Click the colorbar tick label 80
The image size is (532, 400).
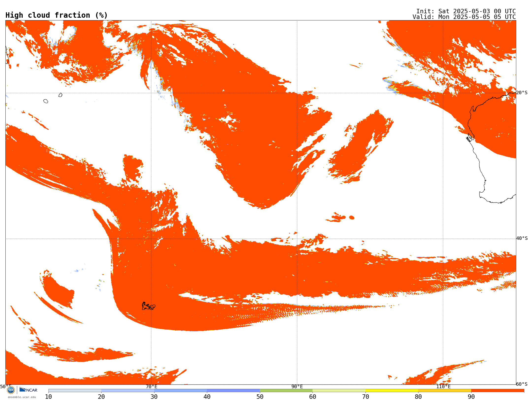point(418,397)
